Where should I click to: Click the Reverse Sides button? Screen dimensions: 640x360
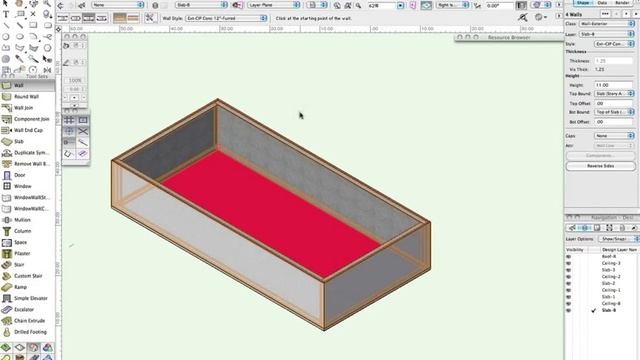600,166
